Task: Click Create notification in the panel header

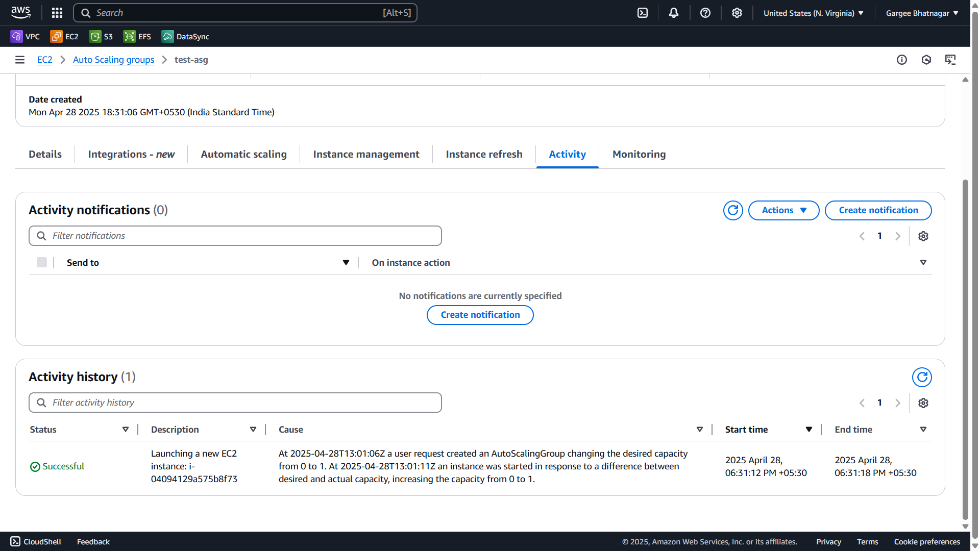Action: point(878,210)
